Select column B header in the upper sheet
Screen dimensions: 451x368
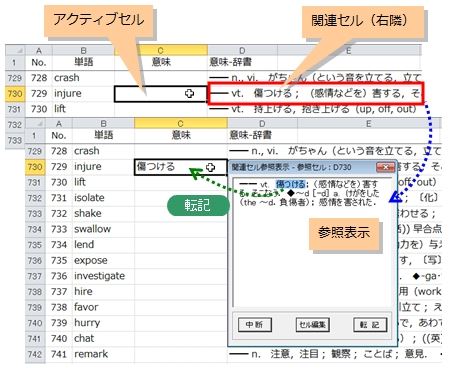[x=83, y=51]
